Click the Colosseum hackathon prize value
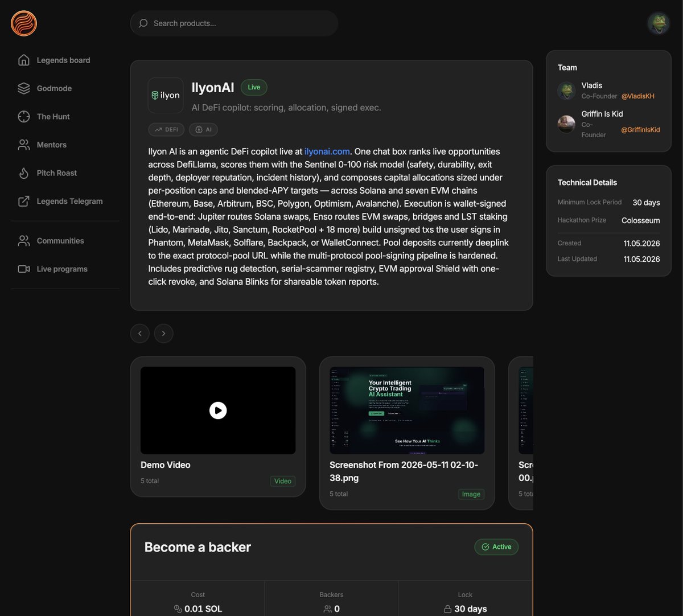This screenshot has height=616, width=683. pos(641,220)
